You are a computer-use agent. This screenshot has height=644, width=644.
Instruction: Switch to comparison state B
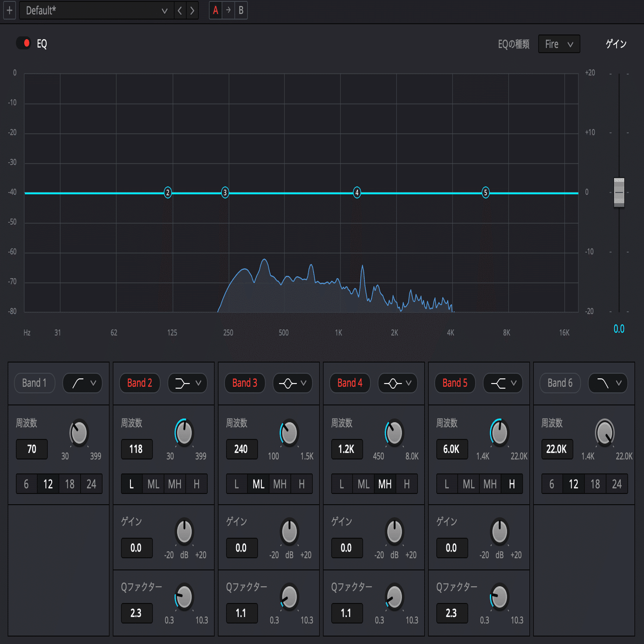pos(241,10)
